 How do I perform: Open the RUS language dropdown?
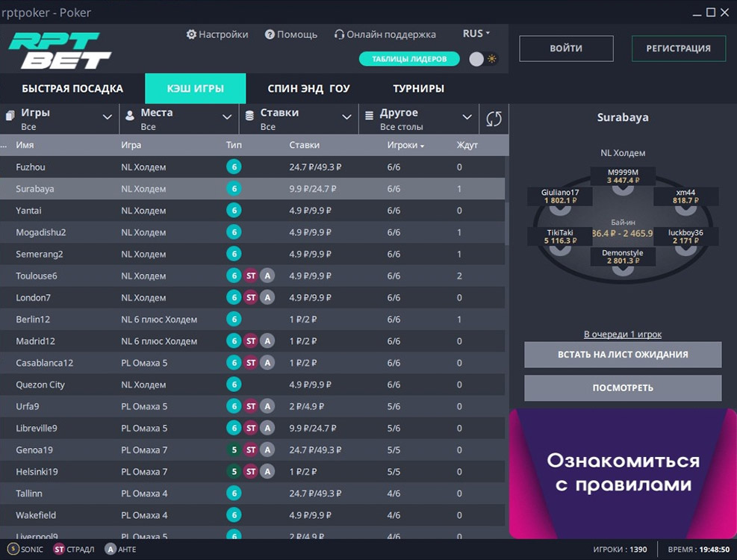click(x=476, y=34)
